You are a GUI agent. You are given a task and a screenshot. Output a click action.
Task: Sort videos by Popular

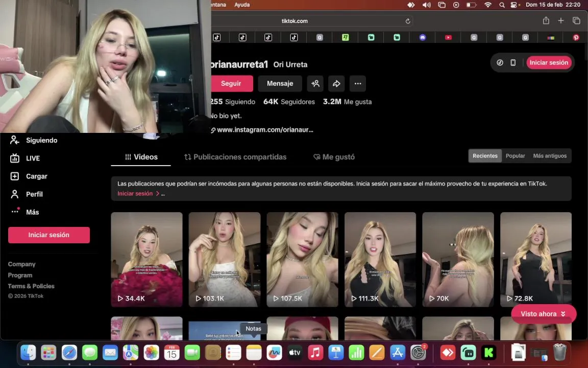click(515, 156)
